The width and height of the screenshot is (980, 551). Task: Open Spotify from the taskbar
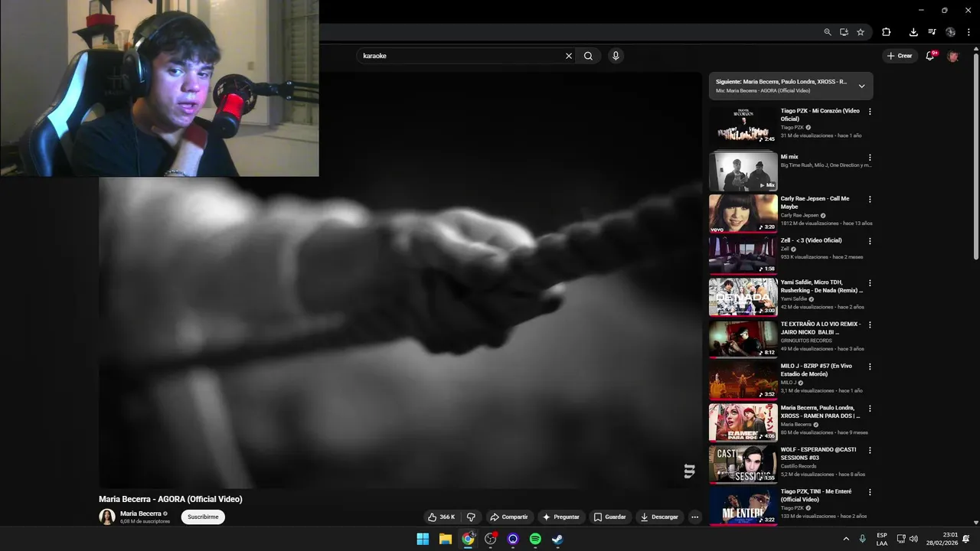coord(535,539)
